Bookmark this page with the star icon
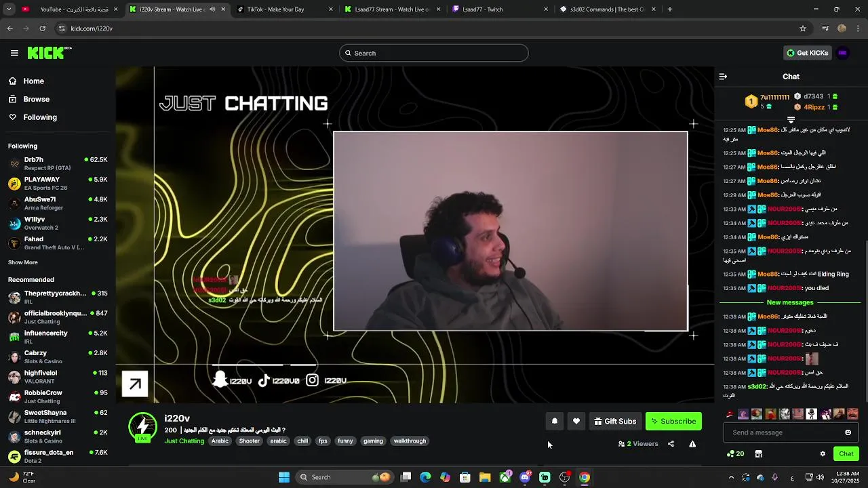 point(803,28)
